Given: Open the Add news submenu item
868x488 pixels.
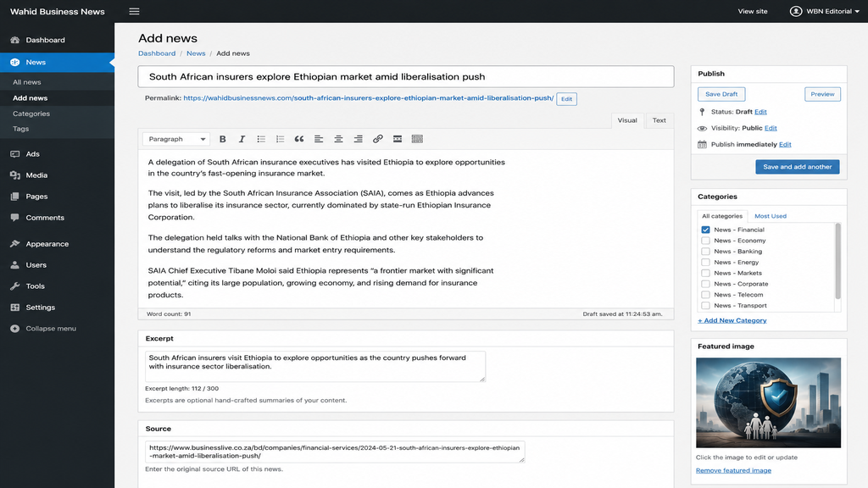Looking at the screenshot, I should [30, 98].
